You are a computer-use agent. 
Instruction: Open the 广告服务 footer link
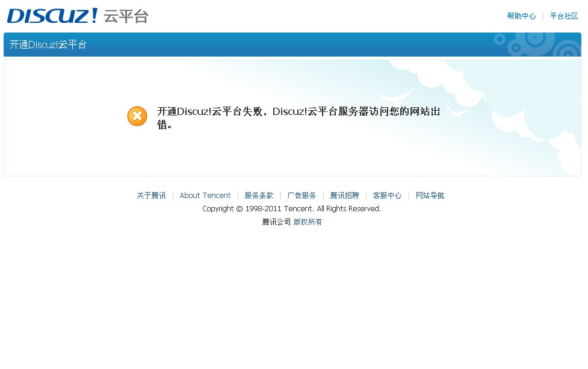(x=302, y=196)
